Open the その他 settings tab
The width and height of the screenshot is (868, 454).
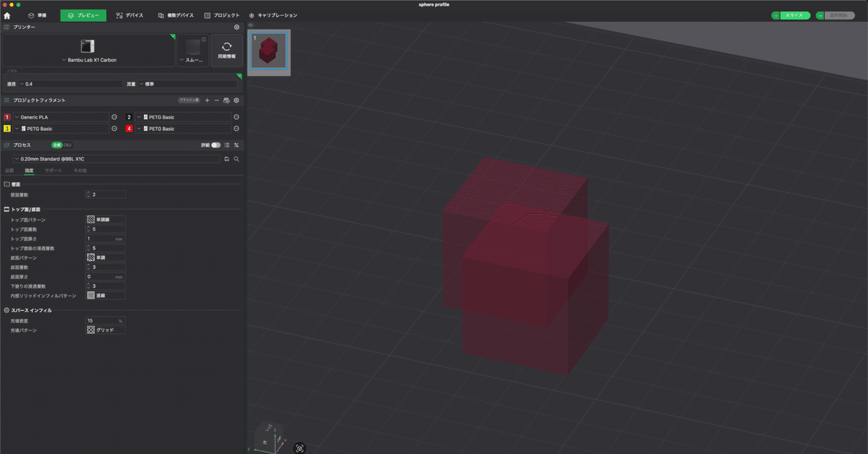tap(80, 170)
